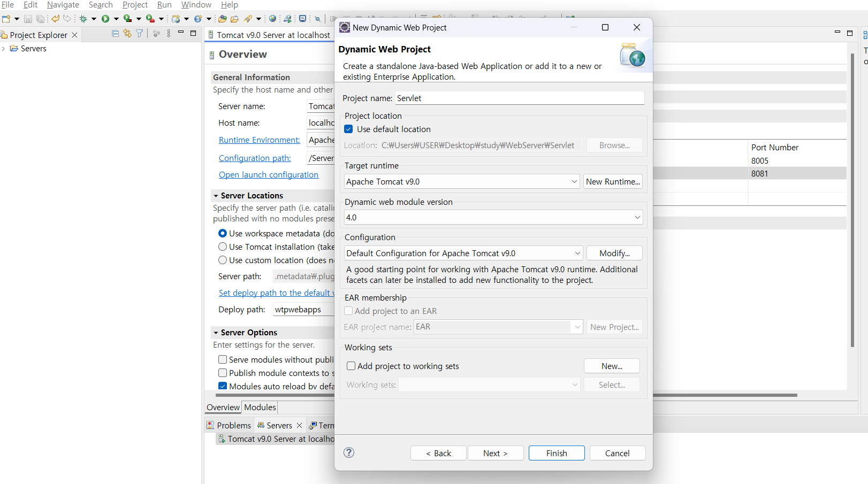Click the Save toolbar icon
Image resolution: width=868 pixels, height=484 pixels.
pos(28,19)
